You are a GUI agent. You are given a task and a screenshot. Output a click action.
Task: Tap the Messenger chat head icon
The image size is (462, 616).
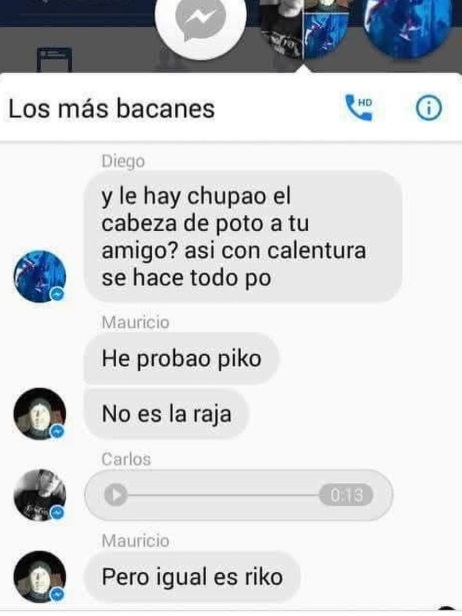(201, 20)
